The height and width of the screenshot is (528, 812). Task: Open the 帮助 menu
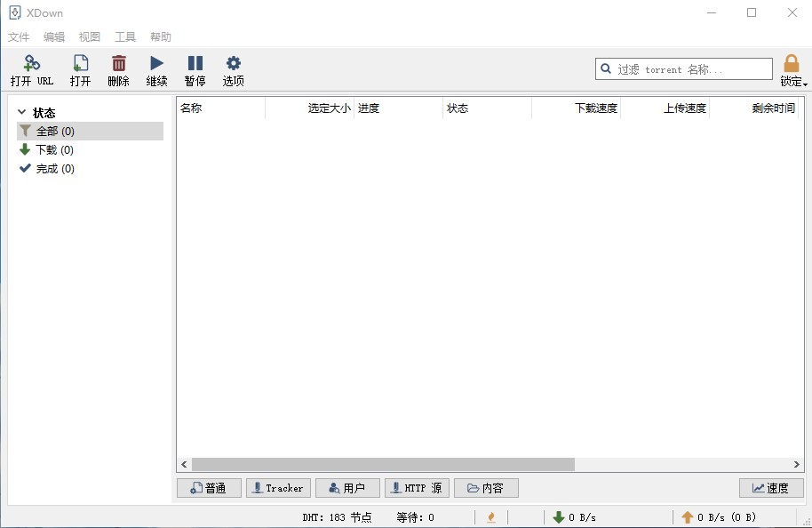(161, 36)
